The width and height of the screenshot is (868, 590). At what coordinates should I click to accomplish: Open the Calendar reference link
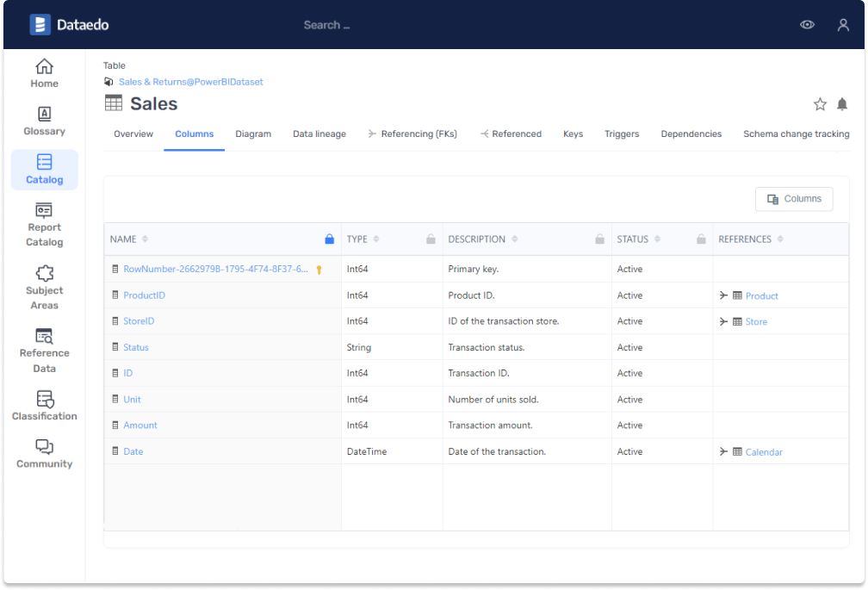click(x=764, y=452)
